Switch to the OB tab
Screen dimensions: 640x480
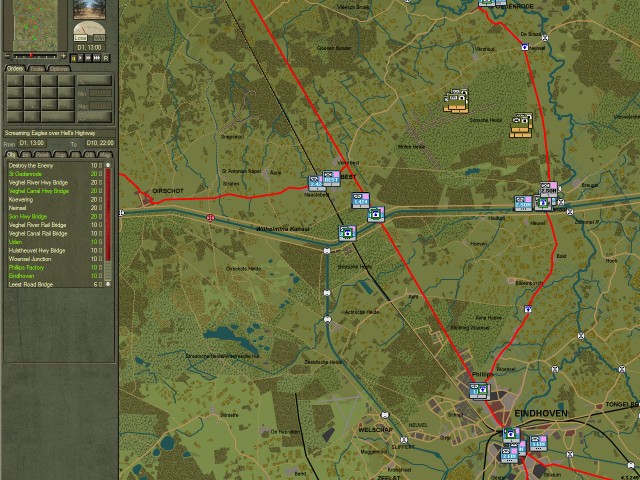pyautogui.click(x=90, y=155)
